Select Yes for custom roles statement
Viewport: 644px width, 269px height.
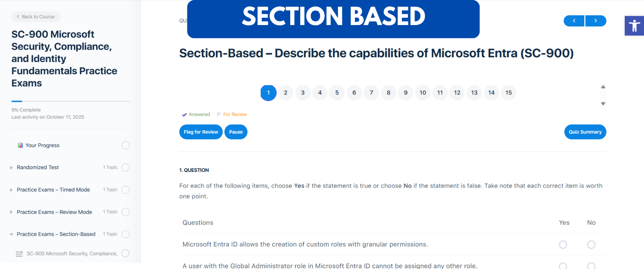click(x=563, y=244)
